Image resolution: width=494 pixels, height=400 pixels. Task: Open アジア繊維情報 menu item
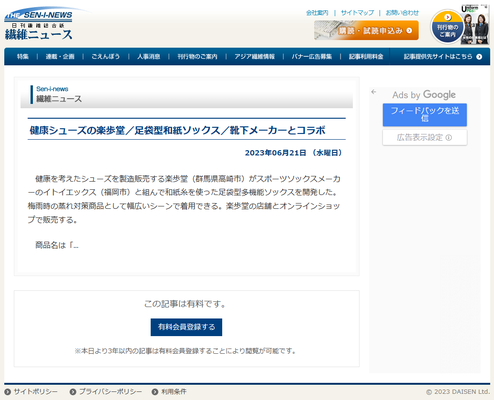[x=254, y=57]
